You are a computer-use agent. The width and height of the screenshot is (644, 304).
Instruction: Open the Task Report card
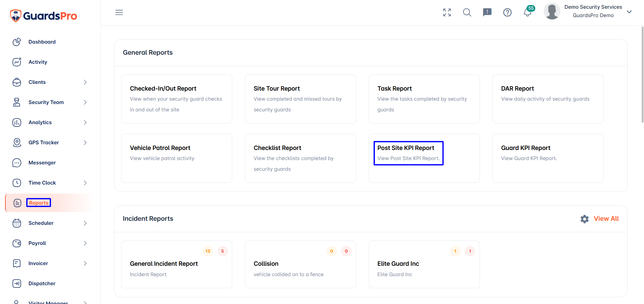click(424, 99)
